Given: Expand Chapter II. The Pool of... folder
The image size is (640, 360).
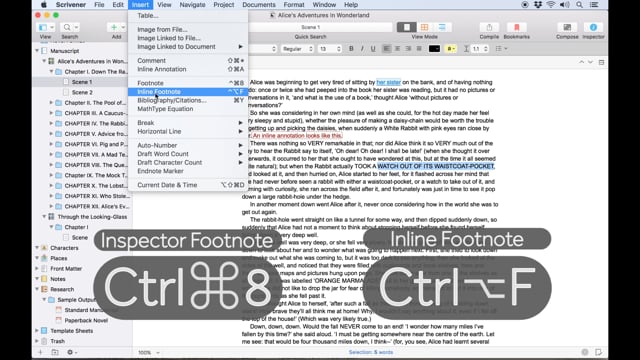Looking at the screenshot, I should pos(51,103).
